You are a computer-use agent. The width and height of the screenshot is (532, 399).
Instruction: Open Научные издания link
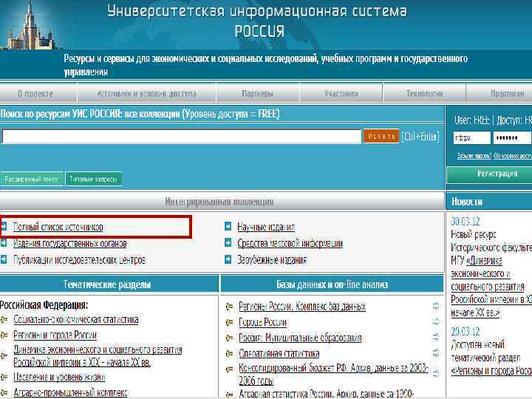click(x=266, y=227)
